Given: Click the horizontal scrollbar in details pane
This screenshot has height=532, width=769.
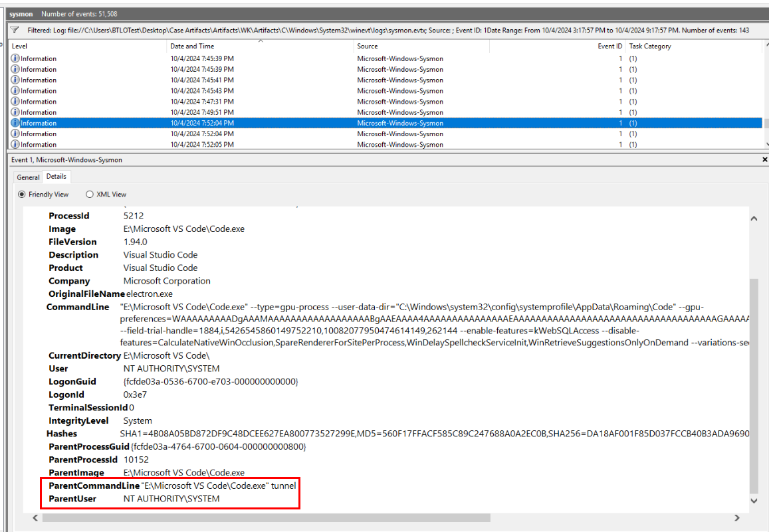Looking at the screenshot, I should 266,517.
